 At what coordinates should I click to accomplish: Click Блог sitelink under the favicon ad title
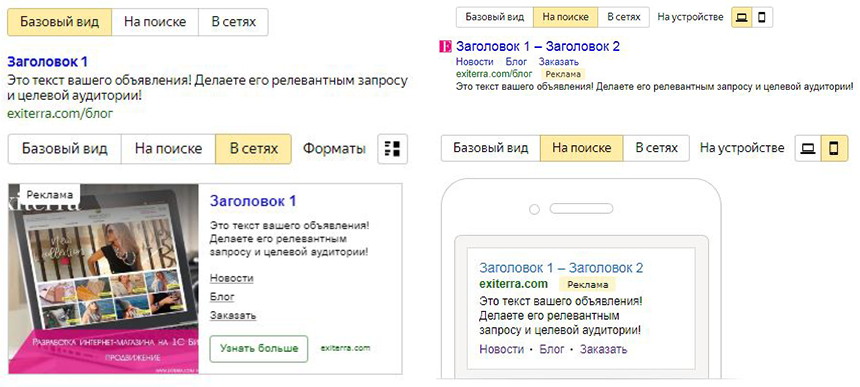point(516,62)
